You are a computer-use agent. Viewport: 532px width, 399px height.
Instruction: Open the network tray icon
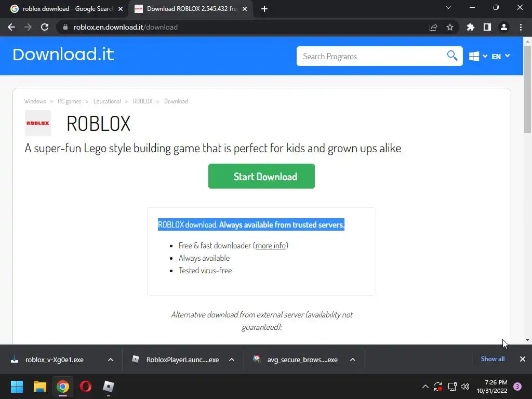point(453,387)
